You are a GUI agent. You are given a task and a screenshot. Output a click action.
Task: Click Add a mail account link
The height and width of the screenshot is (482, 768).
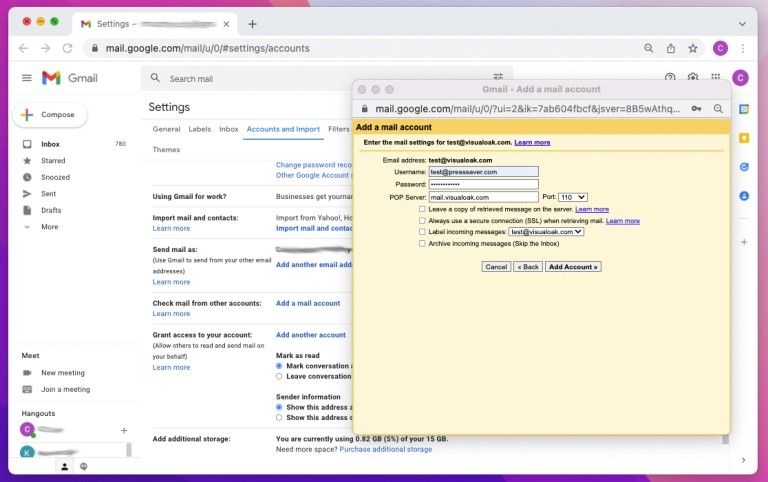pyautogui.click(x=308, y=303)
